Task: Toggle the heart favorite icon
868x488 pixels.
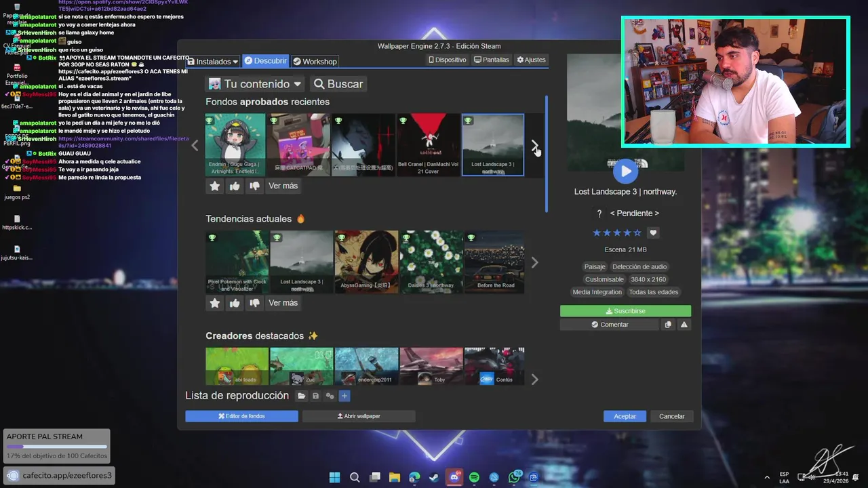Action: [653, 232]
